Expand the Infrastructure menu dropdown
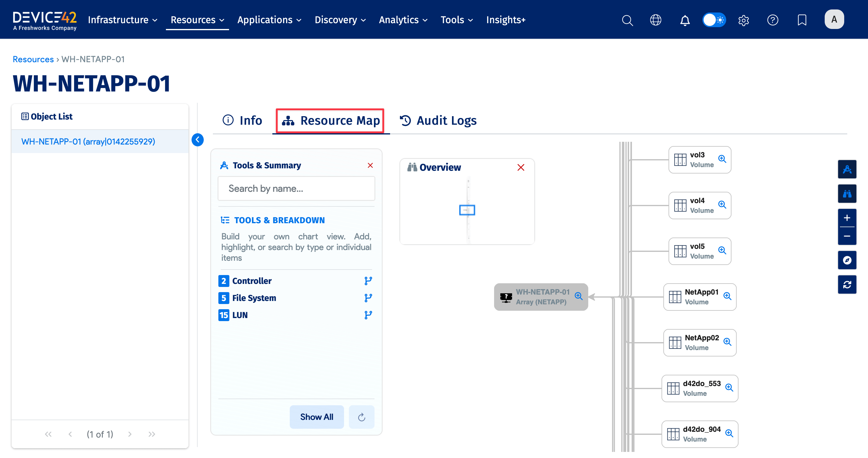This screenshot has height=458, width=868. 122,20
